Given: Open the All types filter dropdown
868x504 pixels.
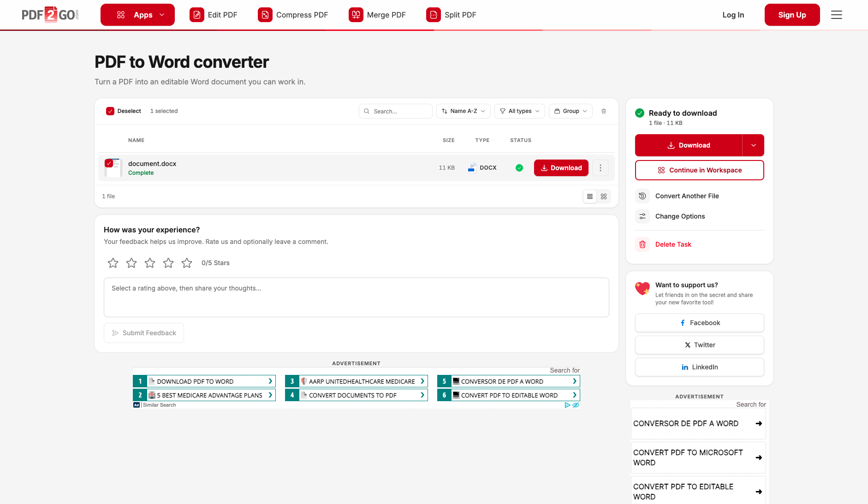Looking at the screenshot, I should click(520, 111).
